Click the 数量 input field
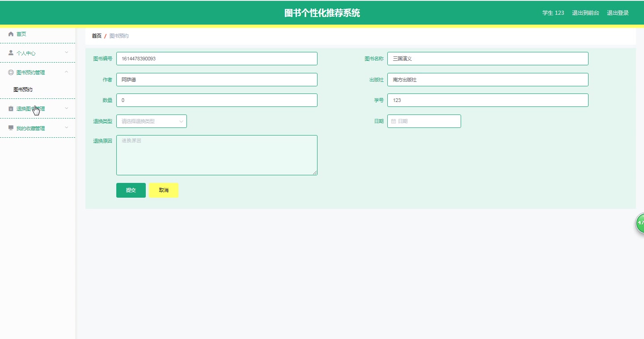Image resolution: width=644 pixels, height=339 pixels. tap(217, 100)
